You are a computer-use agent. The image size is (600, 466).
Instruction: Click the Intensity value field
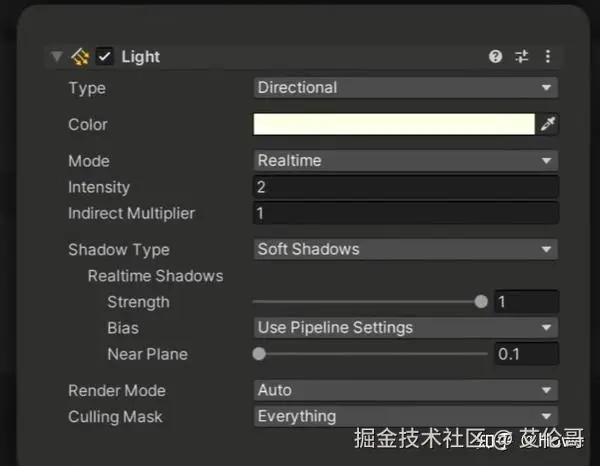point(406,187)
